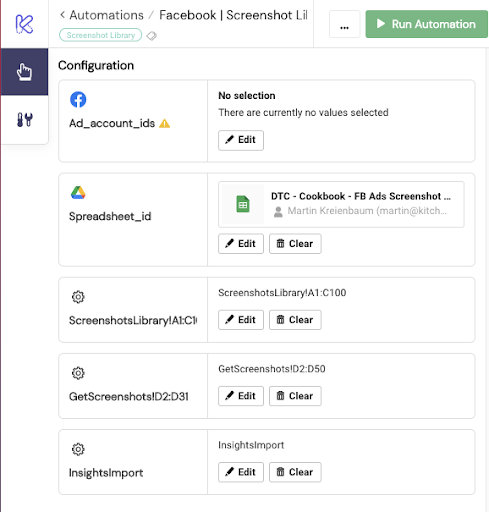Go to Automations breadcrumb
Viewport: 489px width, 512px height.
(x=106, y=15)
